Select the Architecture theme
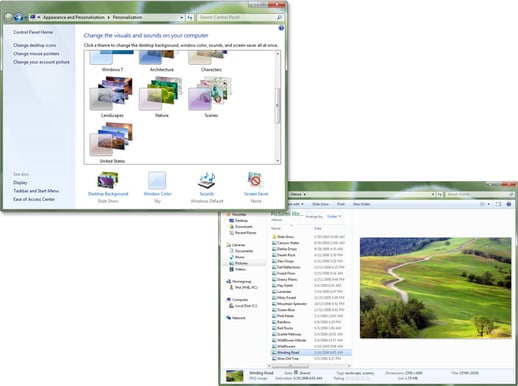This screenshot has height=386, width=518. pos(161,61)
